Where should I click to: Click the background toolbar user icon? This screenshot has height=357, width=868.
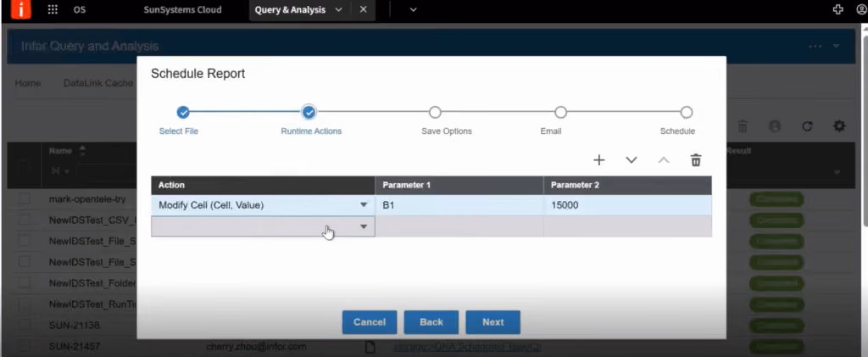775,126
